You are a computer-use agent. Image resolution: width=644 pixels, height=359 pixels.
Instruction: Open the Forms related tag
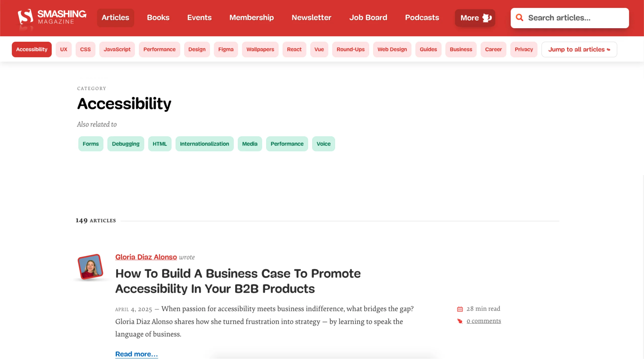91,144
